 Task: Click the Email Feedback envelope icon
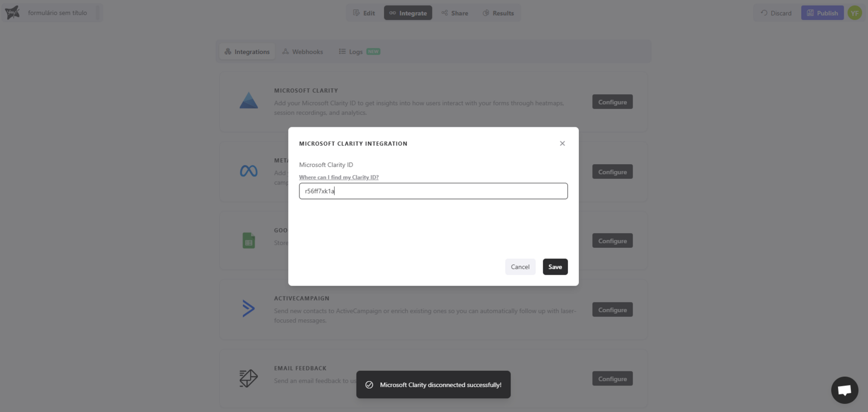click(248, 378)
